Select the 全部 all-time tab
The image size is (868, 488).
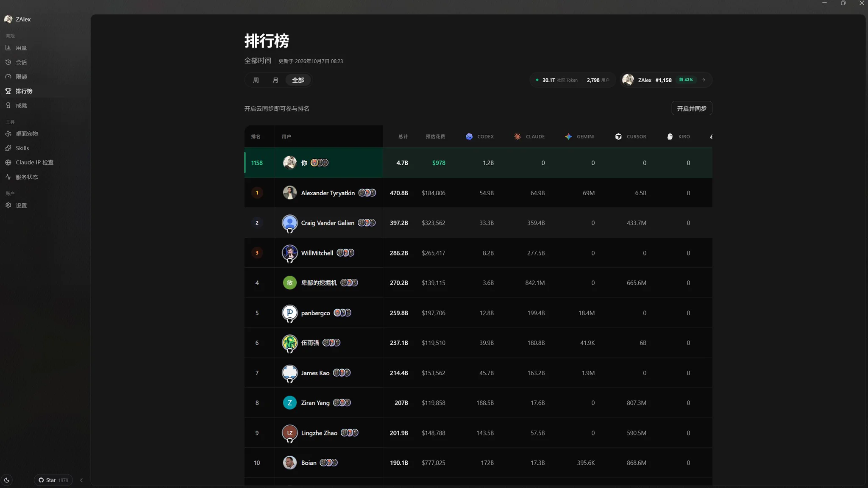(x=298, y=80)
